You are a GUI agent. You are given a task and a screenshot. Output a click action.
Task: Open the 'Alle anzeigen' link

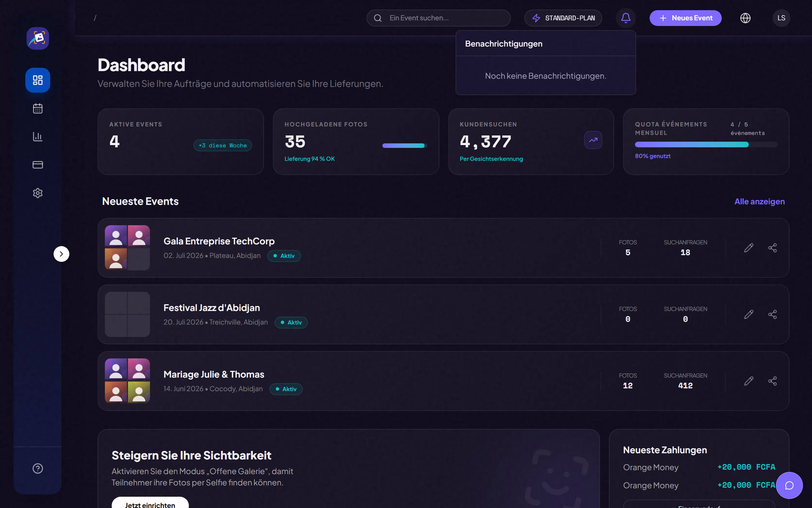(759, 201)
